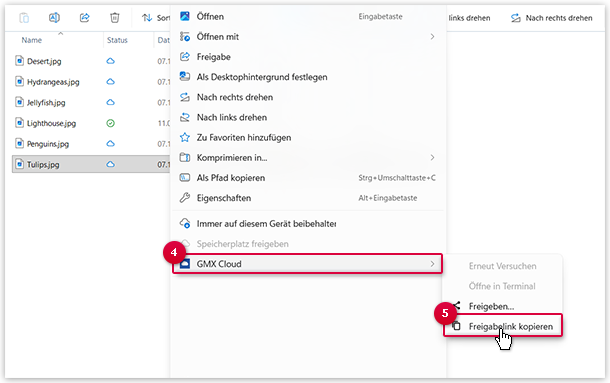The image size is (610, 383).
Task: Choose Als Pfad kopieren
Action: tap(307, 178)
